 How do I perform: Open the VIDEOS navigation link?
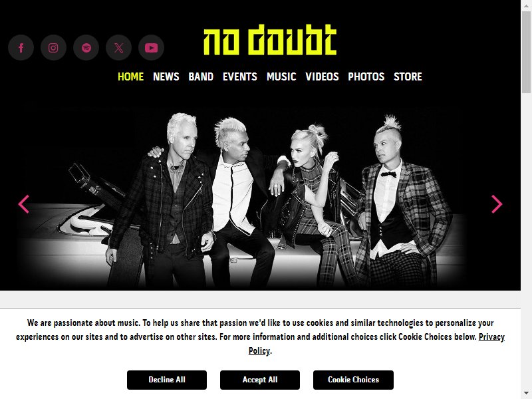322,76
